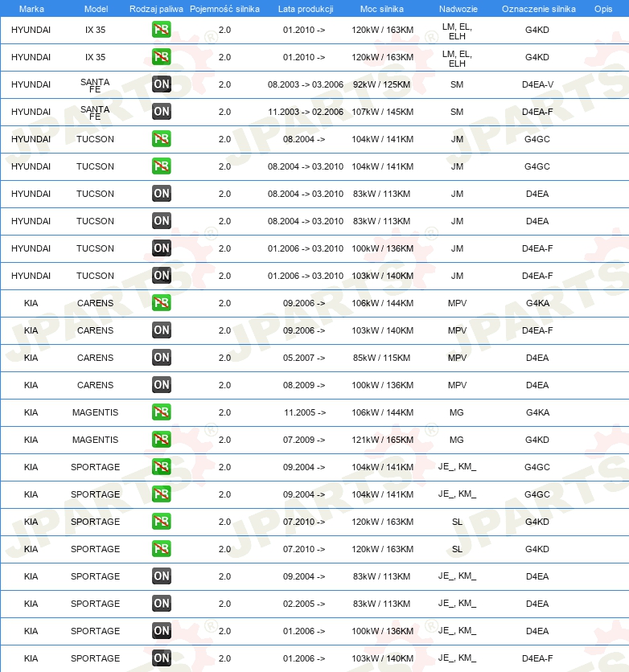Select the power cell 85kW / 115KM
This screenshot has height=672, width=629.
point(381,358)
